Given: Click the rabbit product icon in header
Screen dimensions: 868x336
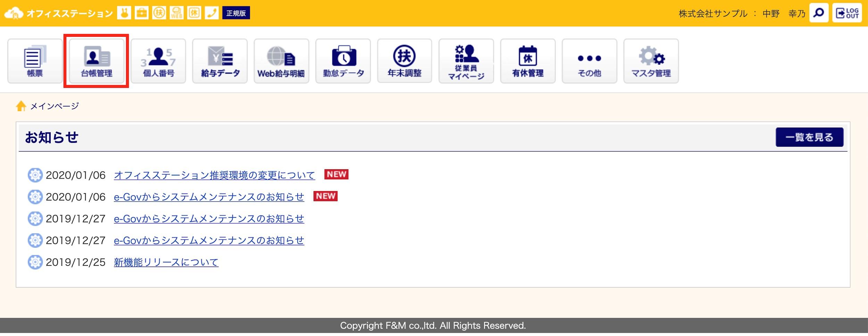Looking at the screenshot, I should [124, 13].
